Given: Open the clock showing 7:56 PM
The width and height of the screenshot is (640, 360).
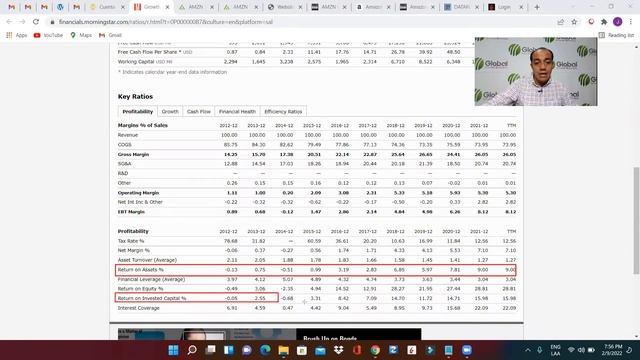Looking at the screenshot, I should click(611, 350).
